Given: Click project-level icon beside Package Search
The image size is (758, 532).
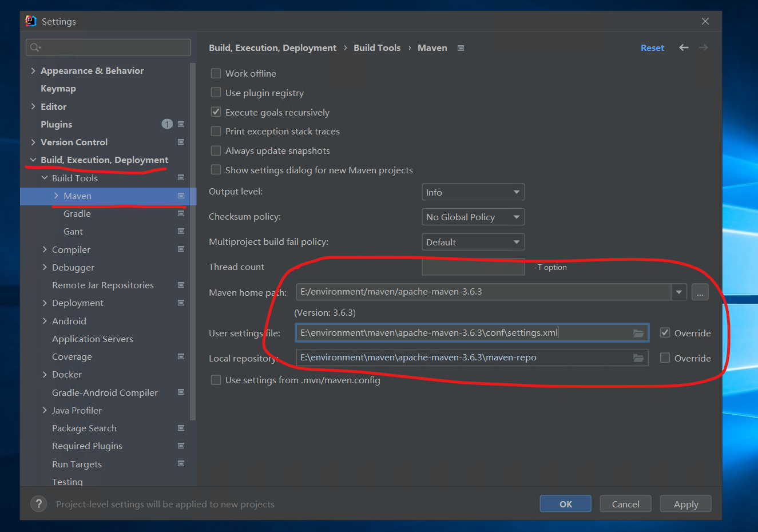Looking at the screenshot, I should 181,428.
